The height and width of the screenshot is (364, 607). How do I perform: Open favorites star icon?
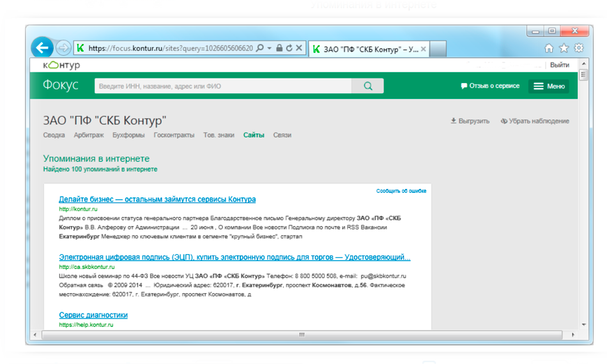click(x=564, y=48)
